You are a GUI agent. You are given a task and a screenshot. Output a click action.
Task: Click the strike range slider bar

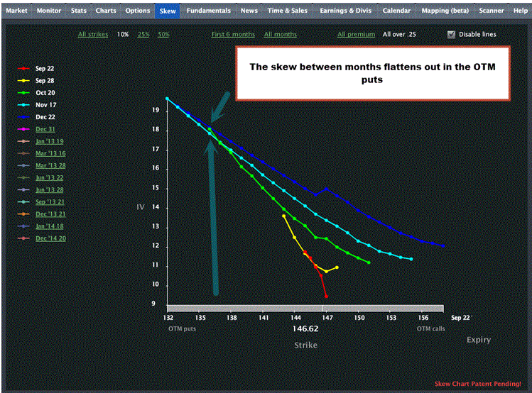point(305,309)
